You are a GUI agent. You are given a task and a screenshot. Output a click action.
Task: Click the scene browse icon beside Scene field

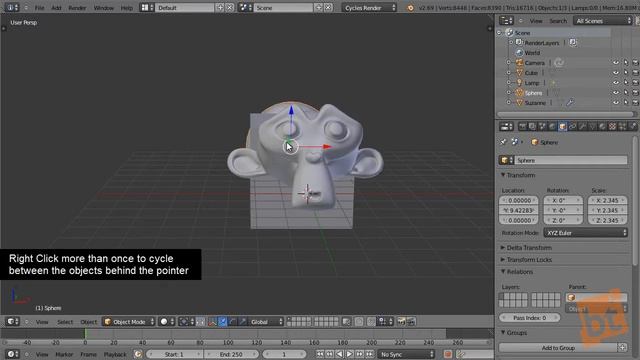click(x=245, y=8)
